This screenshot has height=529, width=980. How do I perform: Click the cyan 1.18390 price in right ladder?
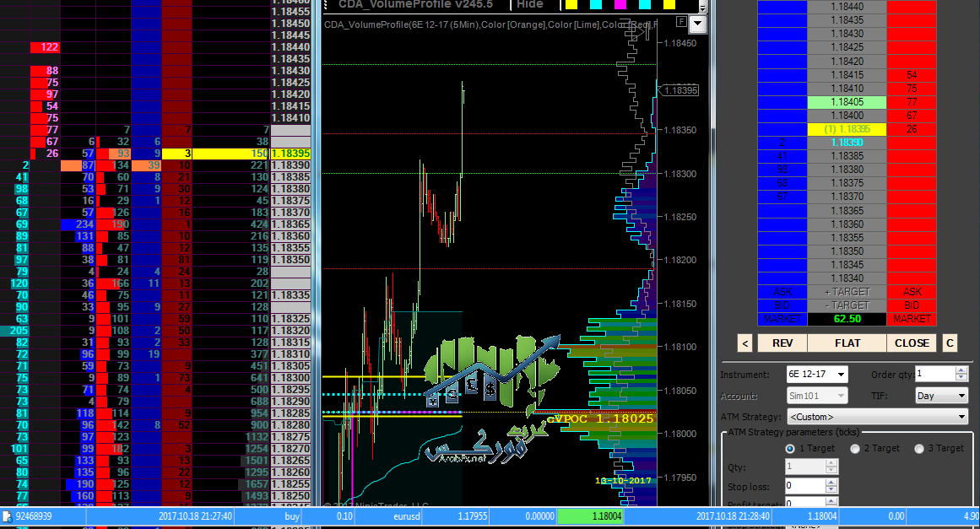click(x=847, y=143)
